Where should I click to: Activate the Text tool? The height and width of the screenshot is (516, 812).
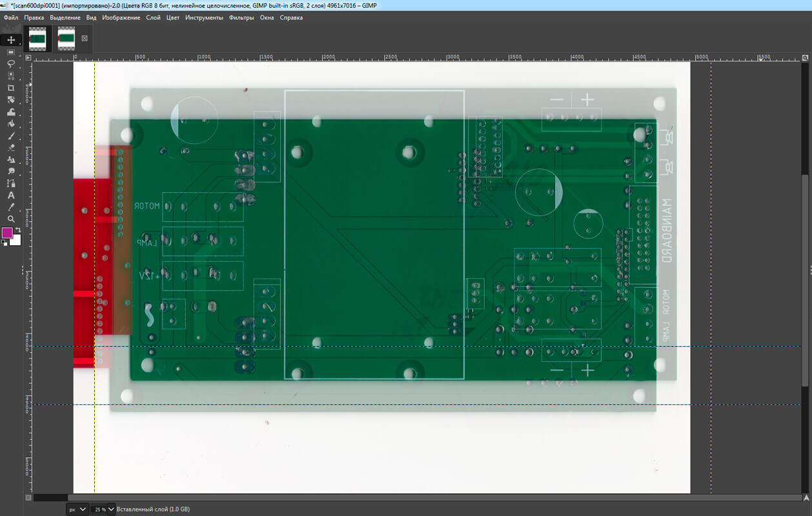11,195
